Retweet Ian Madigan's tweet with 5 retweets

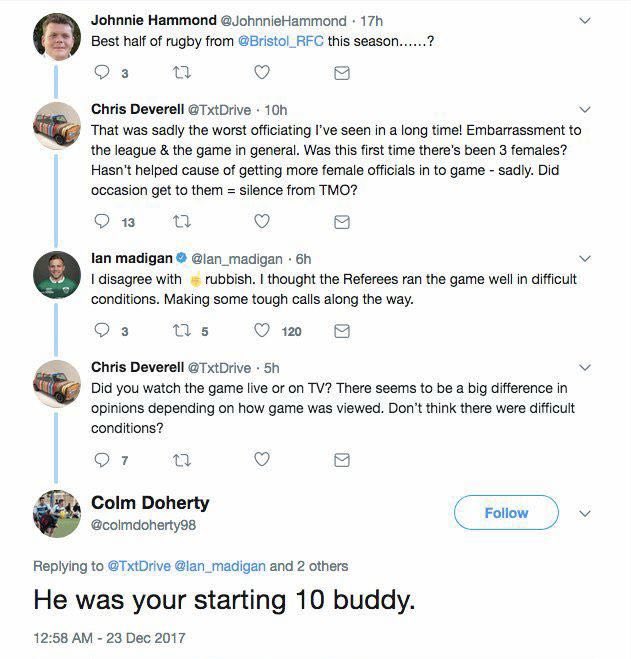(x=181, y=331)
